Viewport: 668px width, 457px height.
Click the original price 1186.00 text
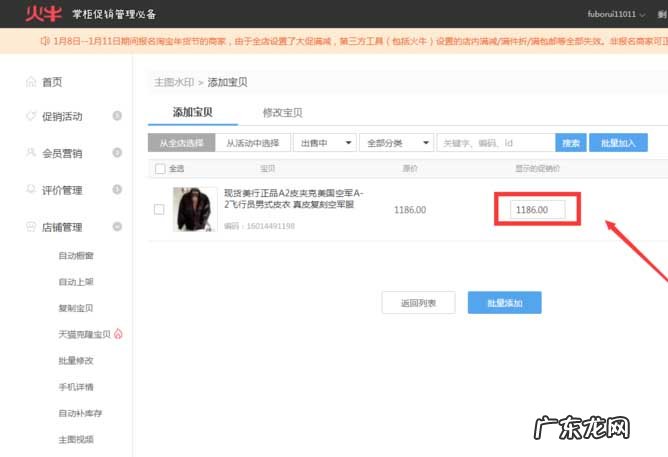tap(410, 210)
